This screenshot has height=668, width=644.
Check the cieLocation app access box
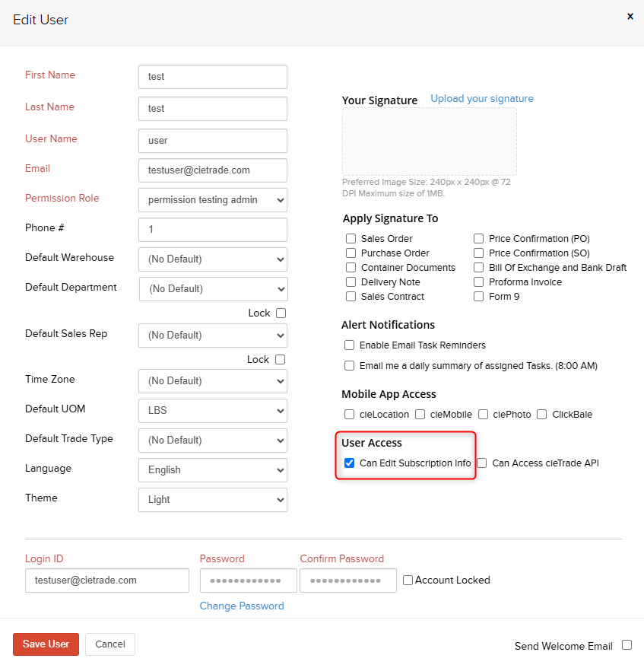point(349,414)
